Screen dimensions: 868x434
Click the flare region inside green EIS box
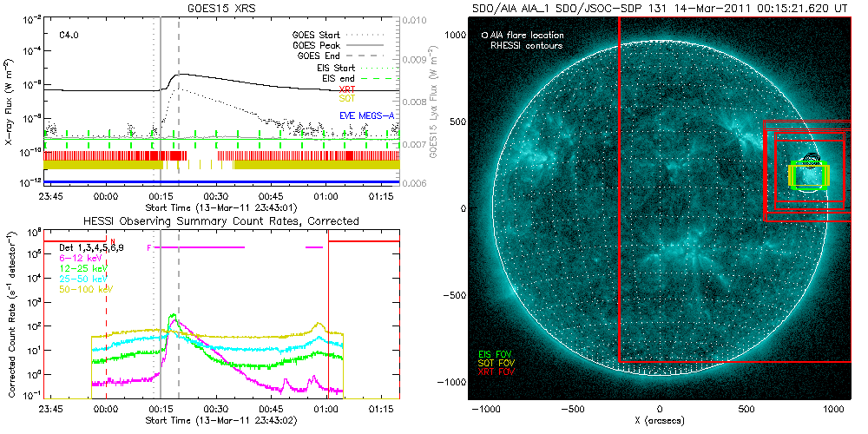point(809,176)
